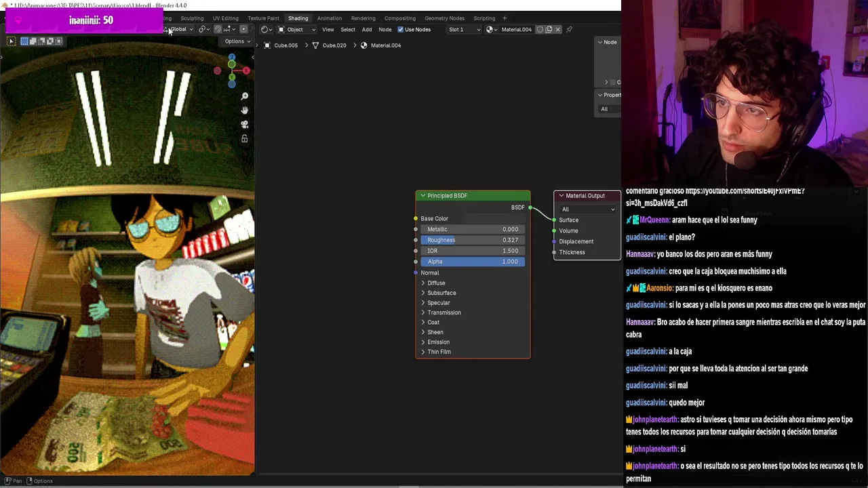The height and width of the screenshot is (488, 868).
Task: Choose the extend selection mode icon
Action: [33, 41]
